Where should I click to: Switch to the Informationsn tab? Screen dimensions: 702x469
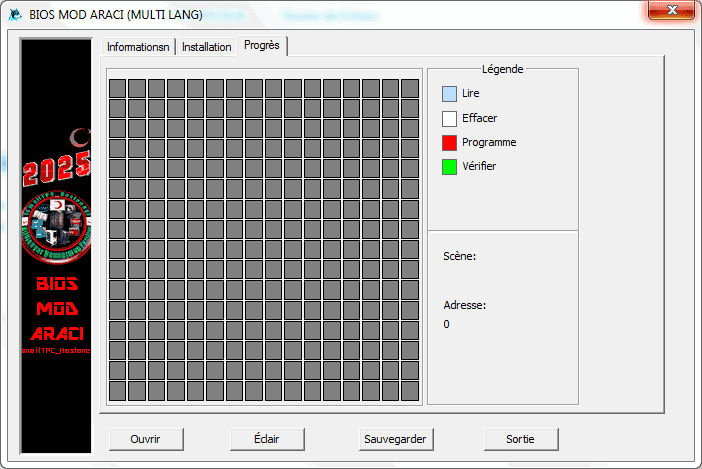pyautogui.click(x=138, y=47)
